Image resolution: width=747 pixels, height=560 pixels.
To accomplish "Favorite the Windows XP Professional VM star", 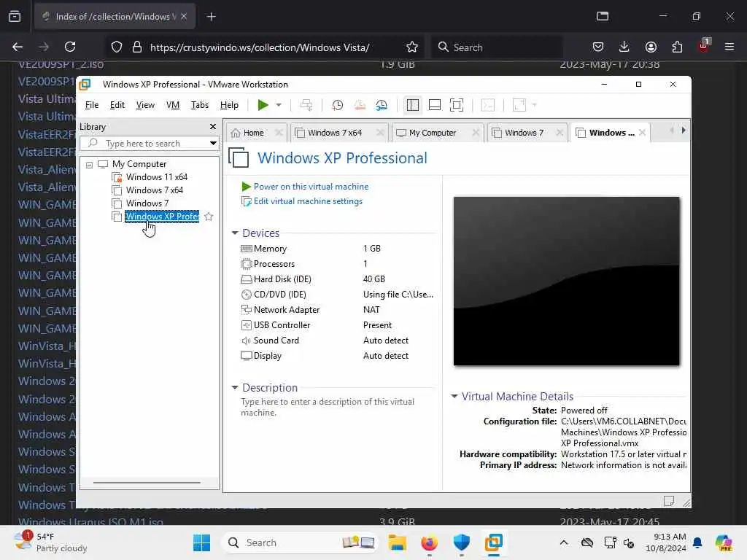I will [x=209, y=217].
